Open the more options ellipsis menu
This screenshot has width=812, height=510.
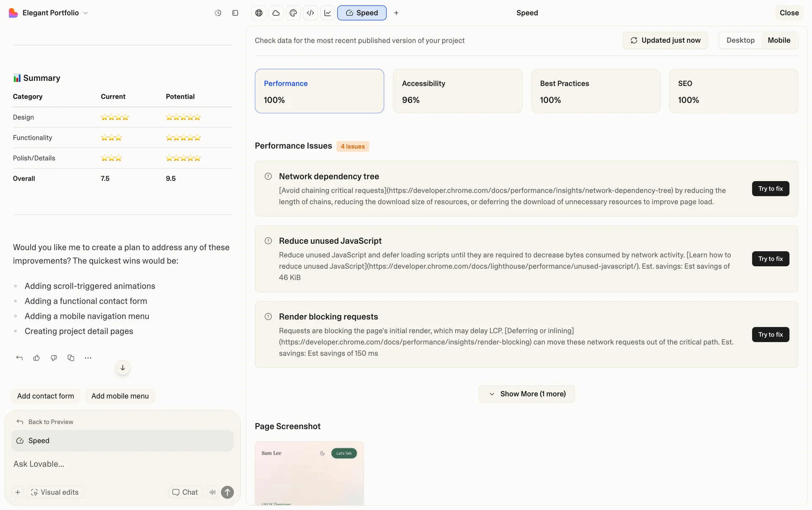click(88, 358)
